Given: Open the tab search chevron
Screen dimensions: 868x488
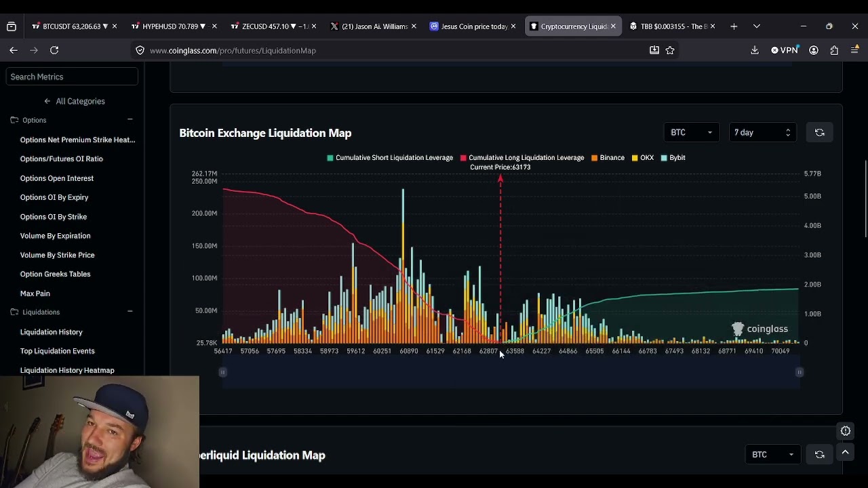Looking at the screenshot, I should [756, 26].
